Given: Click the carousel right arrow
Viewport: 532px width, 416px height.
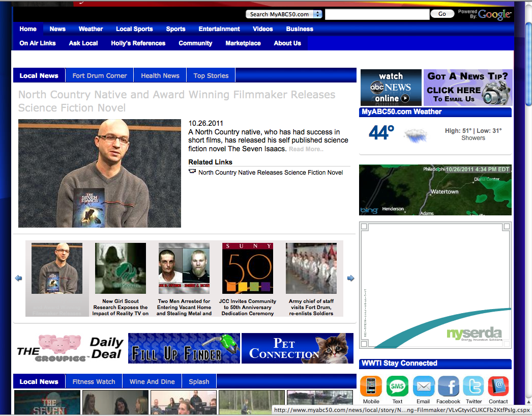Looking at the screenshot, I should (350, 278).
